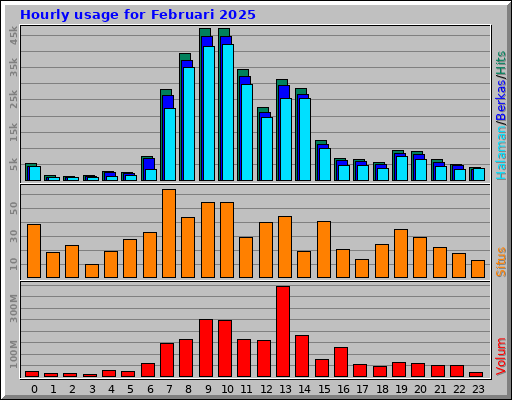Select the orange Situs bar for hour 15

324,249
